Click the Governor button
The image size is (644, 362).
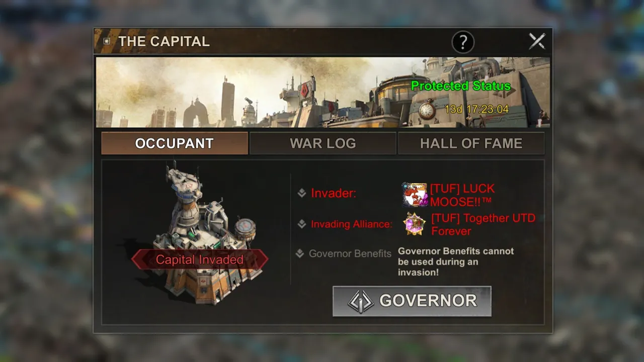[x=412, y=301]
